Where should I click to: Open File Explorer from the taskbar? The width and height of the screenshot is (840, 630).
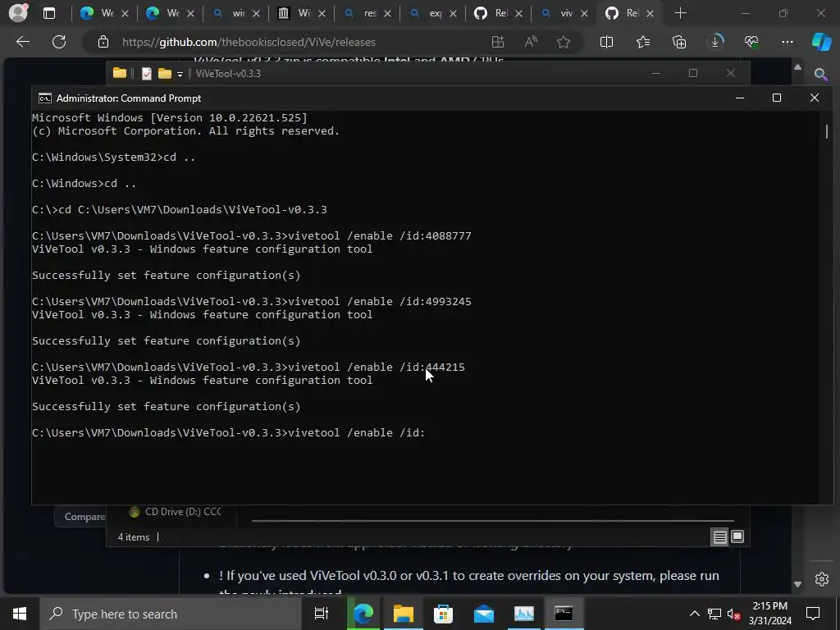[403, 614]
